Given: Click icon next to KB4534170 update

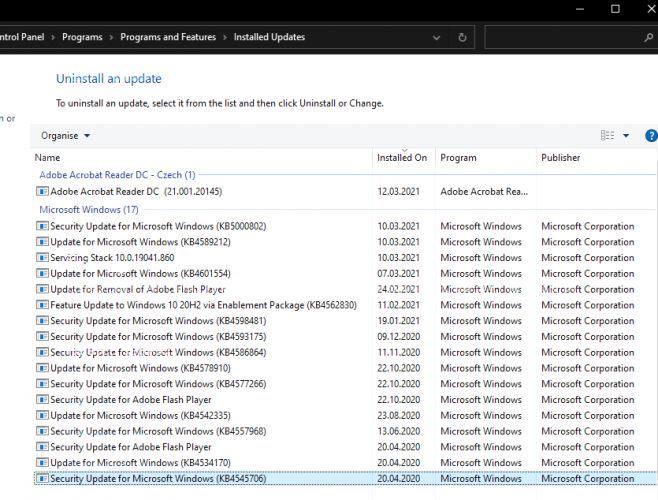Looking at the screenshot, I should [x=42, y=463].
